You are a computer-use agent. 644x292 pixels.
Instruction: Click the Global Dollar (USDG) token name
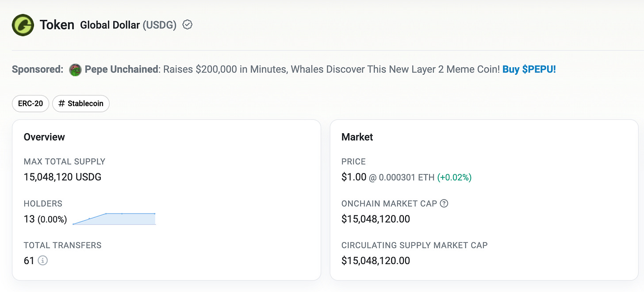(128, 25)
